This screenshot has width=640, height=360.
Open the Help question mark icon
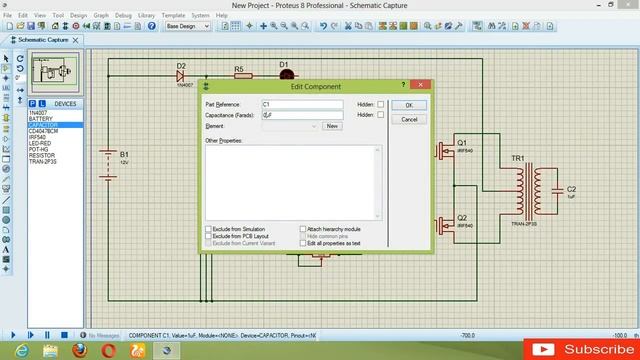152,26
